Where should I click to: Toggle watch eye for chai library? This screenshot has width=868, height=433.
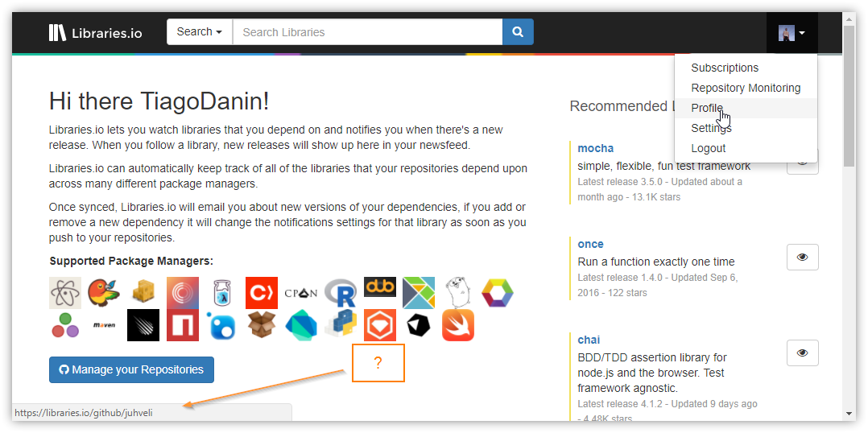click(802, 353)
